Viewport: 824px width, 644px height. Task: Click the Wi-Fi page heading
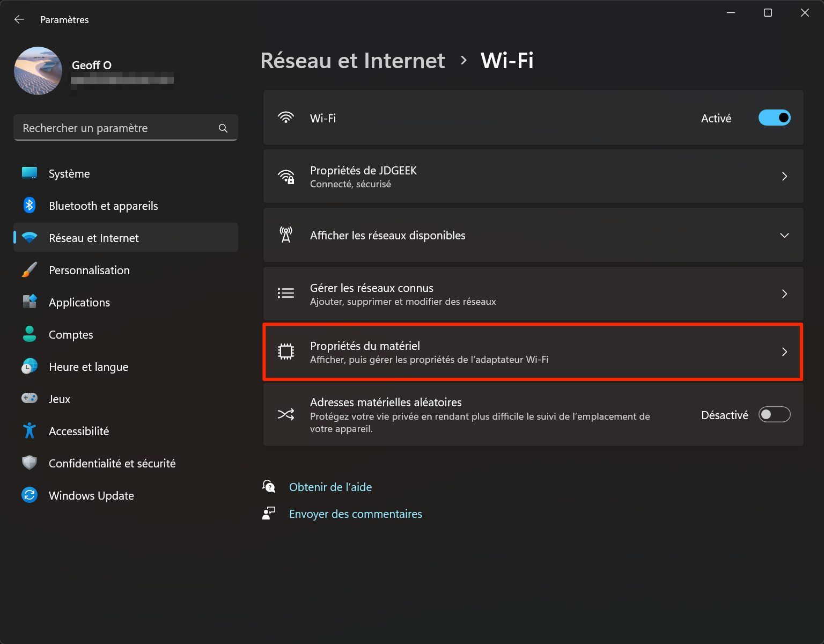(x=507, y=60)
